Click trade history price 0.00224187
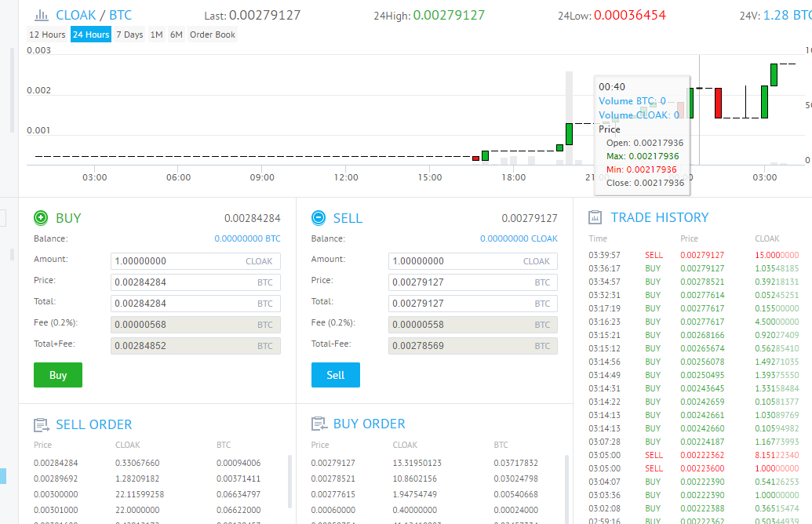 coord(702,442)
